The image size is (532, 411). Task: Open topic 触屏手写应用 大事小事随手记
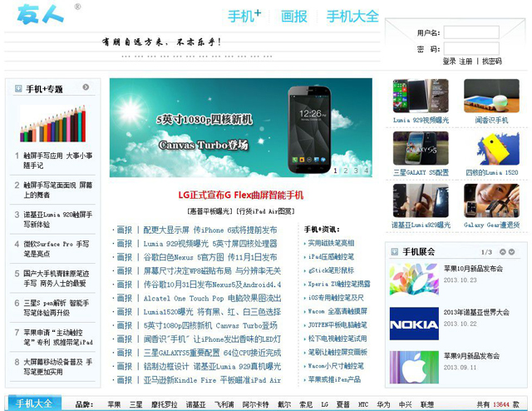(57, 161)
